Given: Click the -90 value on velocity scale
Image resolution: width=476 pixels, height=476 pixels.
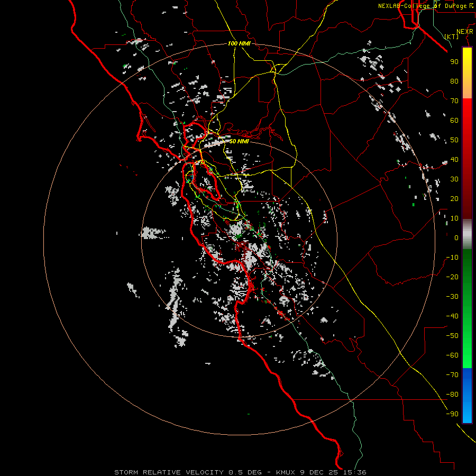Looking at the screenshot, I should tap(452, 414).
